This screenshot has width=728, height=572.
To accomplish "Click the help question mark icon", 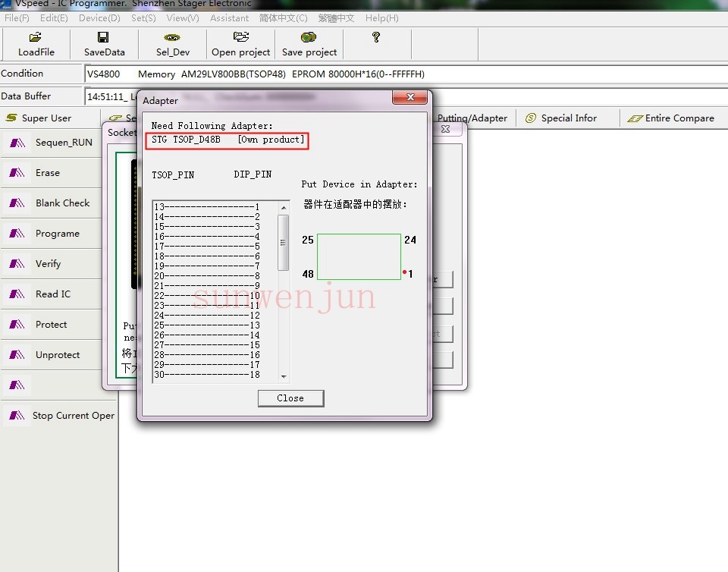I will click(x=375, y=37).
